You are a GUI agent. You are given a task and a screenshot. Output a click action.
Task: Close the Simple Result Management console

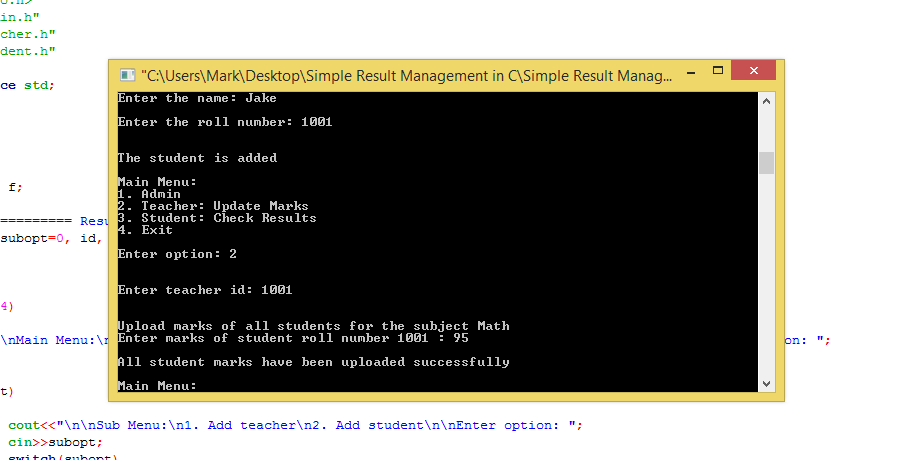click(753, 72)
